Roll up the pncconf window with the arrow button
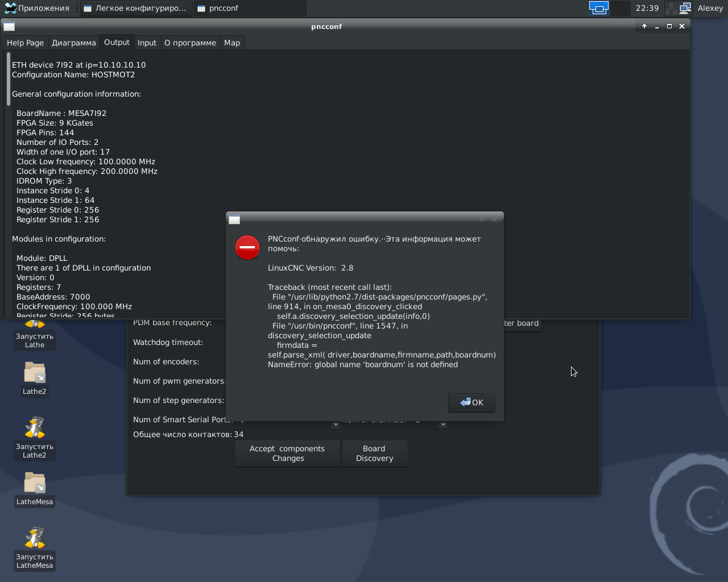 [644, 26]
